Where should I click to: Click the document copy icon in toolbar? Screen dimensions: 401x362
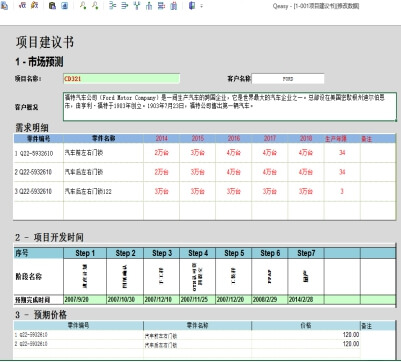click(4, 6)
